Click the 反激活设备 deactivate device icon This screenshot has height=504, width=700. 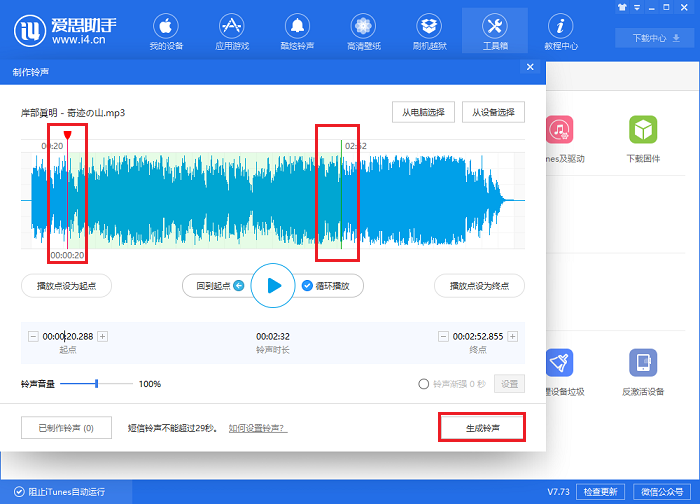[642, 371]
